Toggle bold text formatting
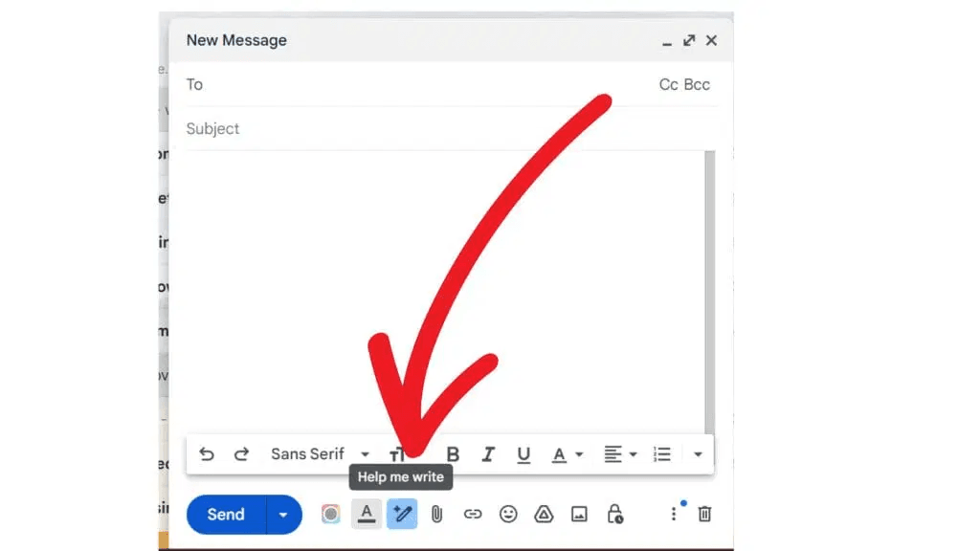 tap(454, 454)
